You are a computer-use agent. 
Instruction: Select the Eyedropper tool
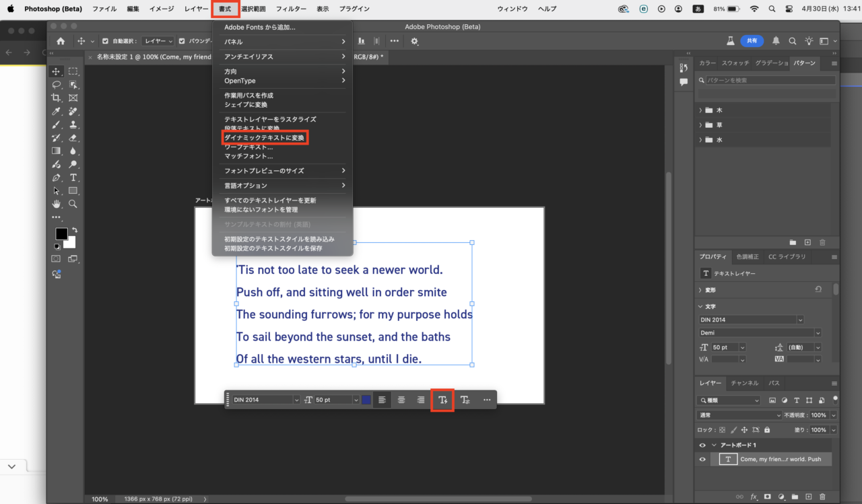57,112
